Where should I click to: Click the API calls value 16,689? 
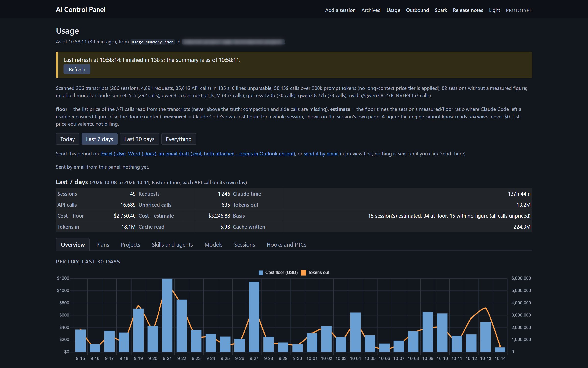click(128, 205)
